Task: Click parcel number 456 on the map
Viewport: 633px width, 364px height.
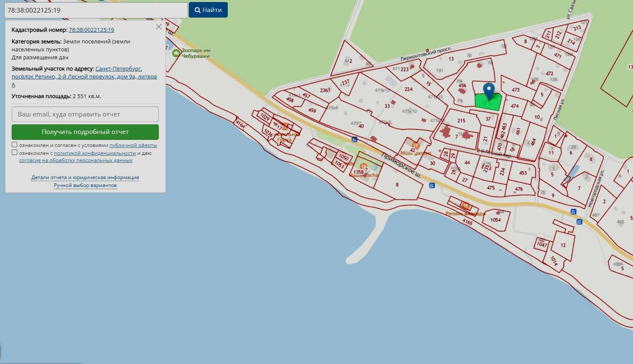Action: click(462, 86)
